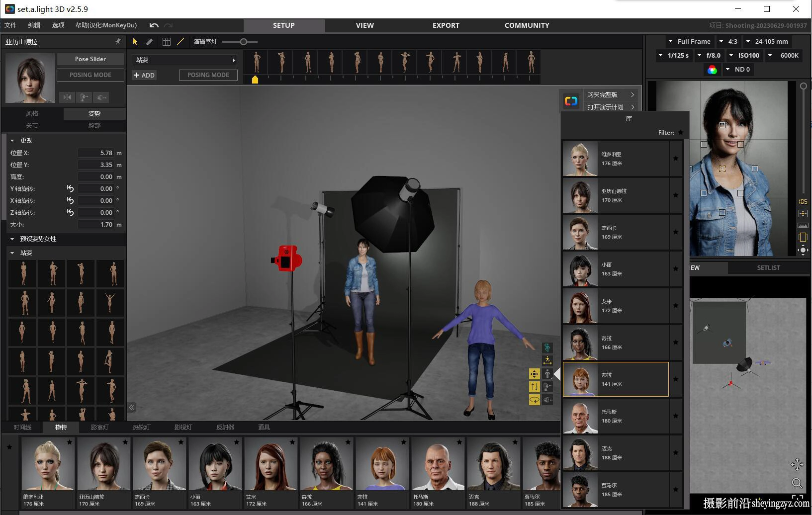Favorite 托马斯 in the library list
Viewport: 812px width, 515px height.
pyautogui.click(x=676, y=416)
